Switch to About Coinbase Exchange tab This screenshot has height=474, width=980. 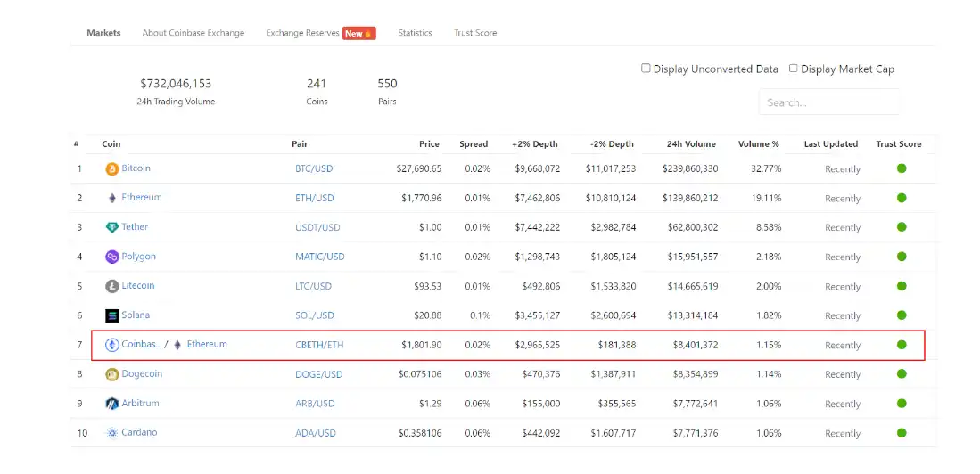[194, 32]
